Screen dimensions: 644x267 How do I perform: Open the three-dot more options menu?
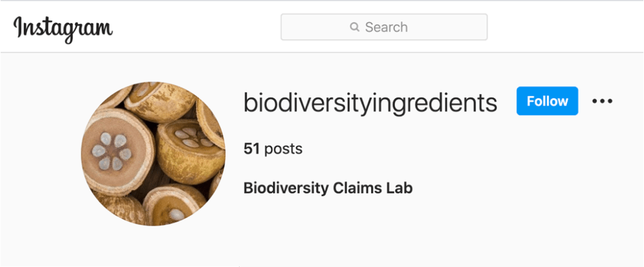(x=602, y=101)
